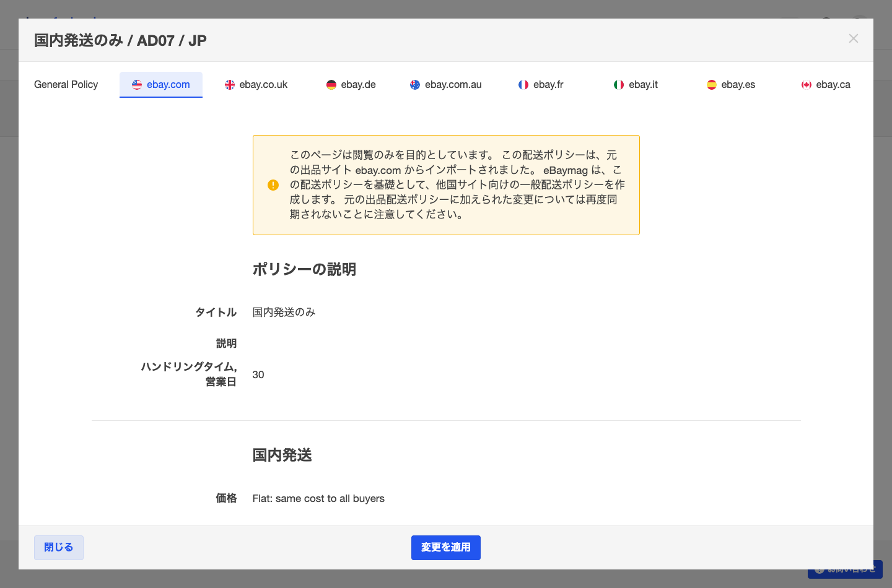This screenshot has height=588, width=892.
Task: Click the German flag icon
Action: pos(331,85)
